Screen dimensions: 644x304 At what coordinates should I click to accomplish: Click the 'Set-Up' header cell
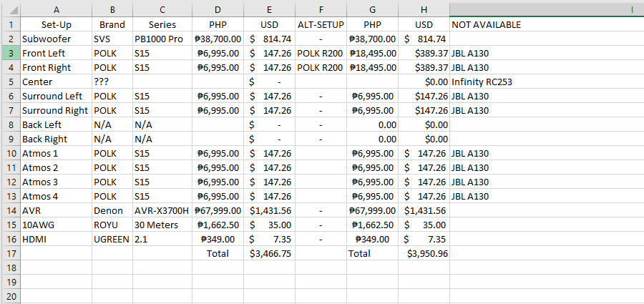57,24
